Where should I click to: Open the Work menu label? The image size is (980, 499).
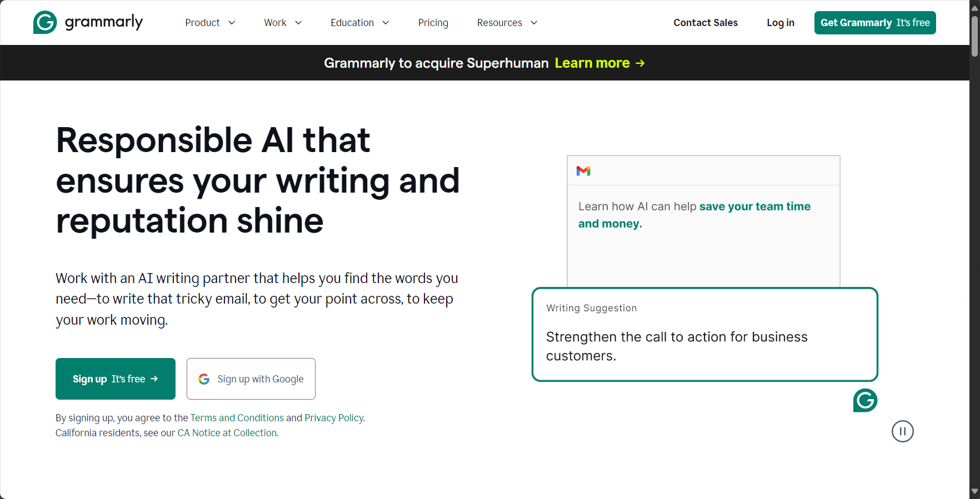click(275, 23)
